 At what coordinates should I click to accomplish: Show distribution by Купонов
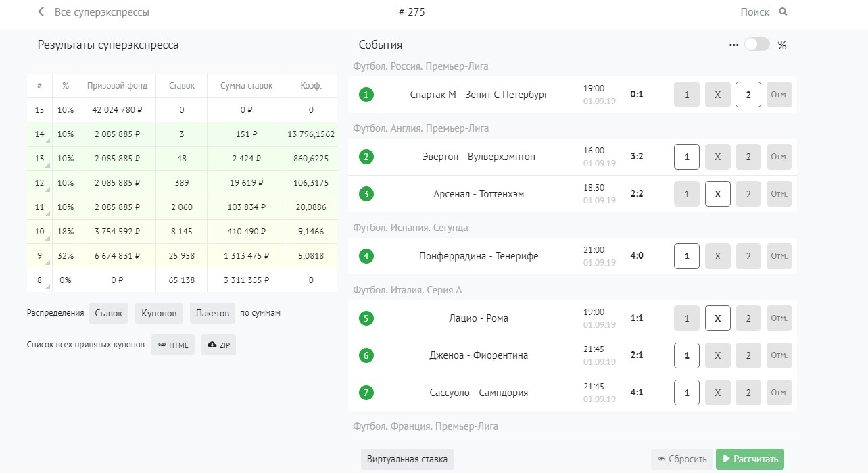pyautogui.click(x=159, y=313)
